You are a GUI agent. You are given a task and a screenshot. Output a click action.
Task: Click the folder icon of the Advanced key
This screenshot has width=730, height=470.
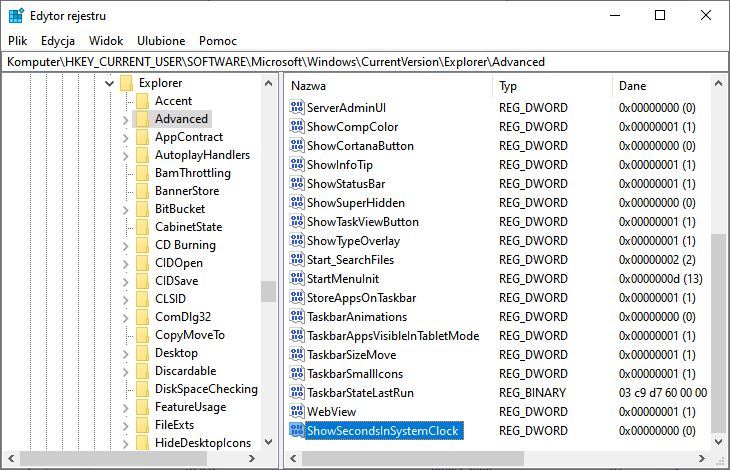tap(143, 119)
